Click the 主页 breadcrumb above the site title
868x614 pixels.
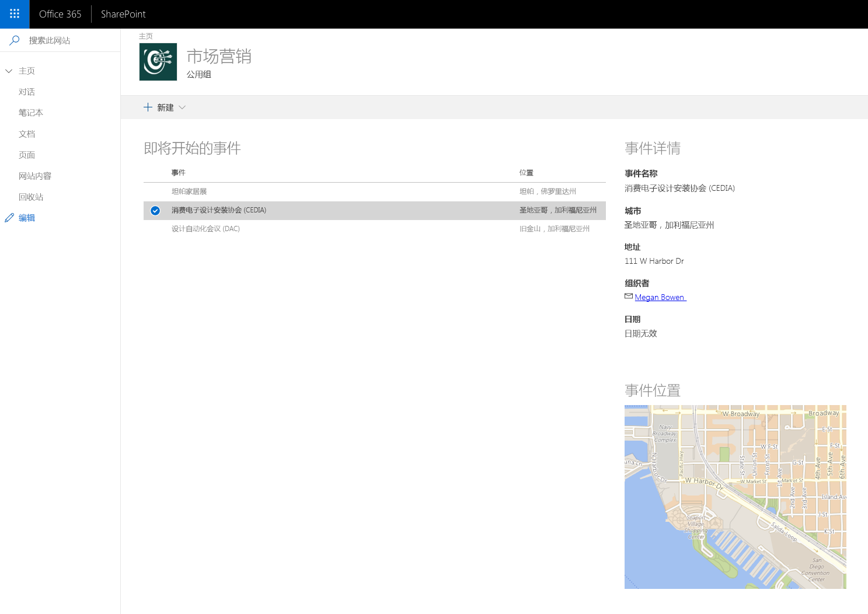[x=146, y=36]
